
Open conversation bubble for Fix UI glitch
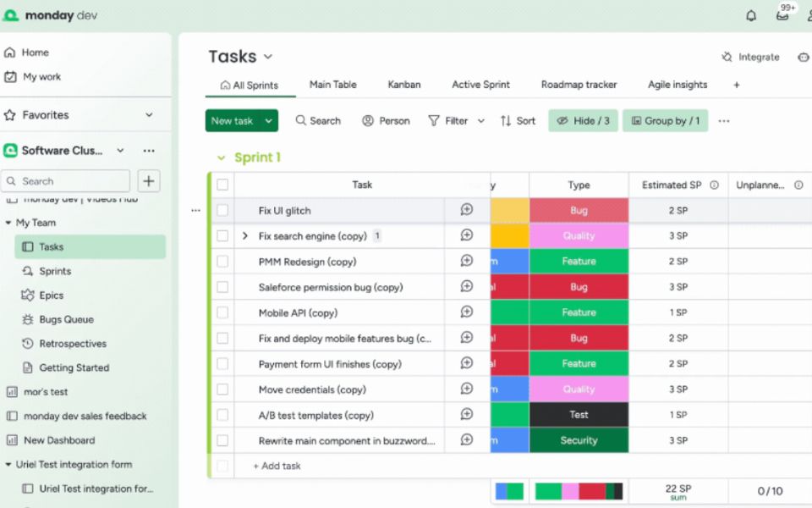[466, 210]
